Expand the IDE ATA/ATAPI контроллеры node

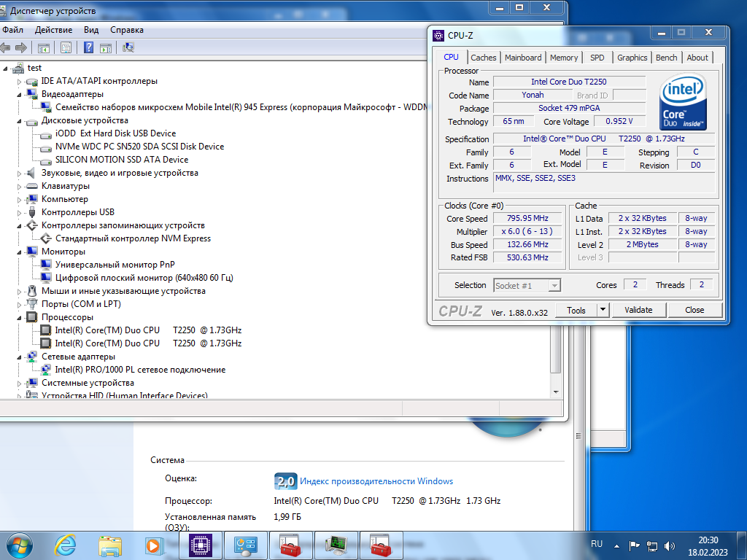click(20, 82)
